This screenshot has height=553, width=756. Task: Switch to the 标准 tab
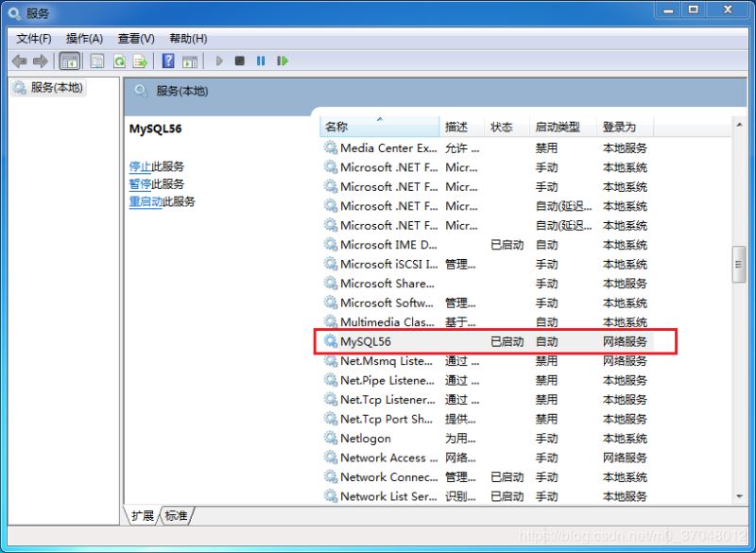click(x=176, y=516)
